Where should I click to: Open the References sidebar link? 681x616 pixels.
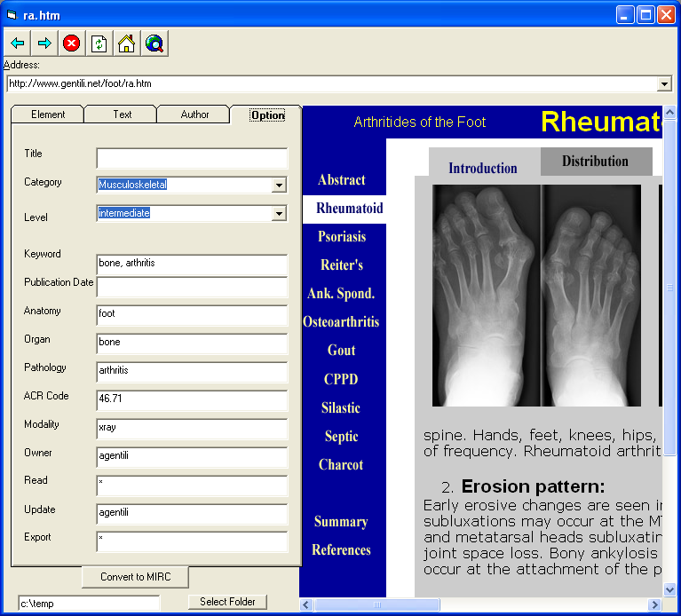[x=341, y=550]
